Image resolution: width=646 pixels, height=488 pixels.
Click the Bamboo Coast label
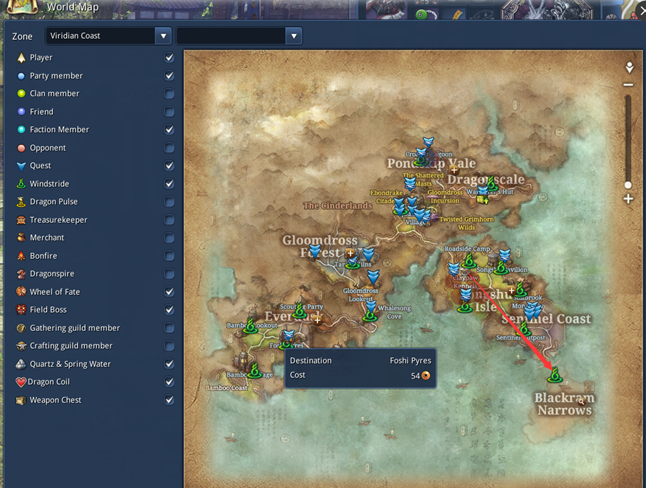pos(227,387)
